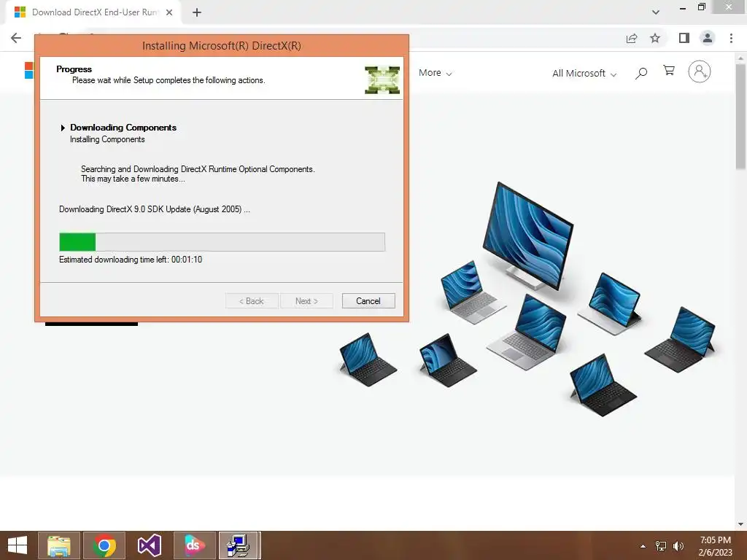The width and height of the screenshot is (747, 560).
Task: Click the scrollbar down arrow
Action: pyautogui.click(x=740, y=524)
